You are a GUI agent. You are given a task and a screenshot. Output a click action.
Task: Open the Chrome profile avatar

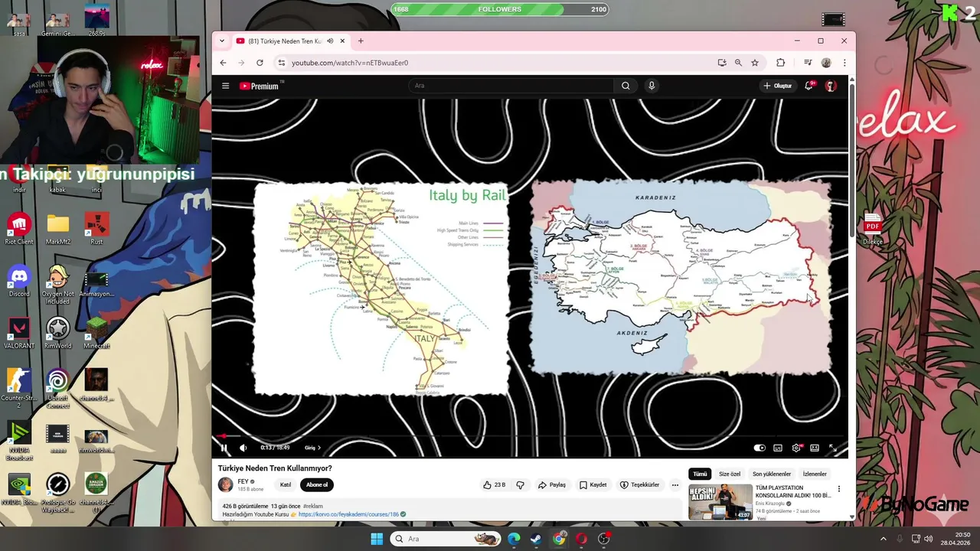click(826, 63)
